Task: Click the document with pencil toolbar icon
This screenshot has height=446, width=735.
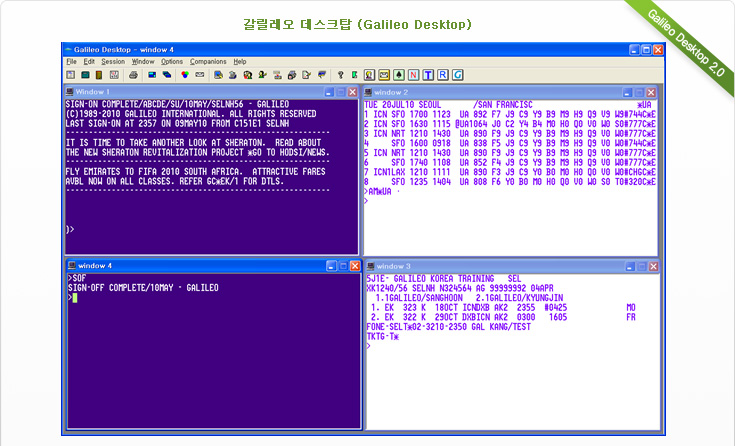Action: [x=306, y=75]
